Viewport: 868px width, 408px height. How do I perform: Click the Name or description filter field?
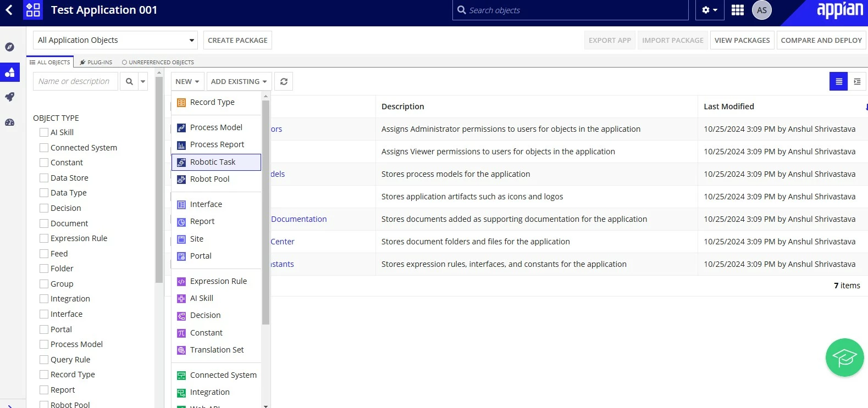(75, 81)
